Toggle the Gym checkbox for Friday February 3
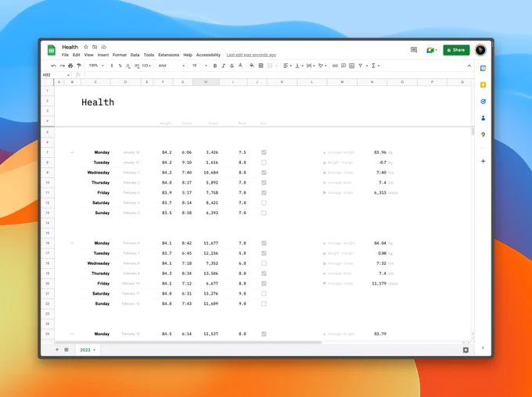Viewport: 532px width, 397px height. pos(264,193)
